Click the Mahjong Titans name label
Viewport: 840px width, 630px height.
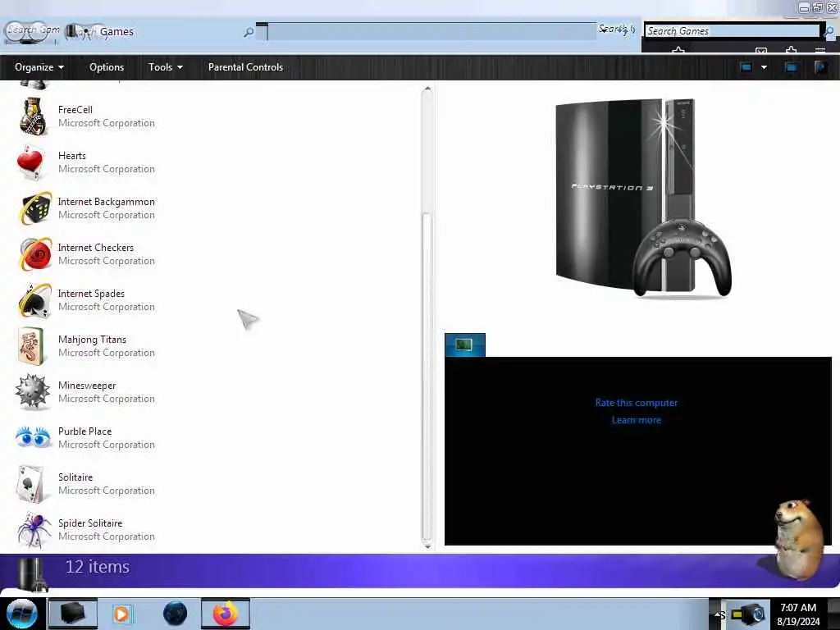point(92,340)
